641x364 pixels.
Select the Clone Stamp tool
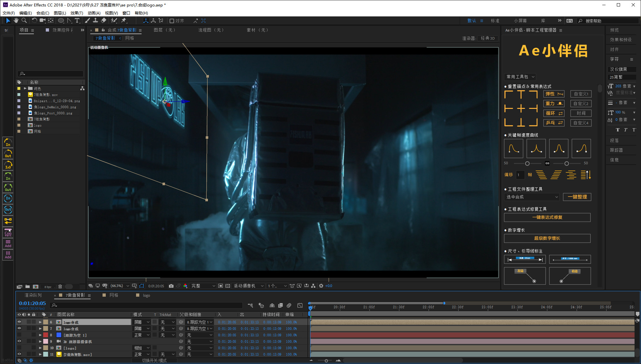[x=95, y=21]
